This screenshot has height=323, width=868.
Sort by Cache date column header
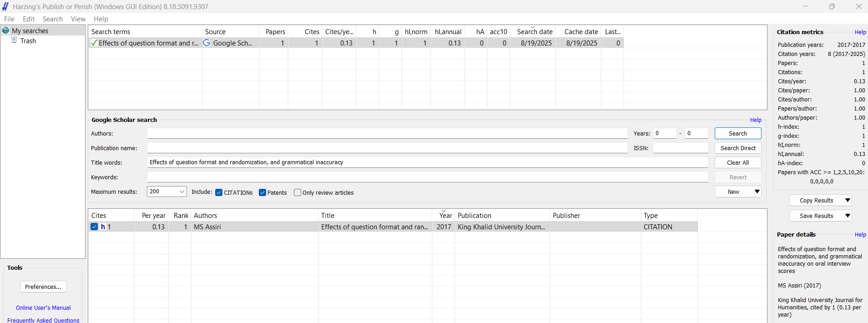point(578,31)
